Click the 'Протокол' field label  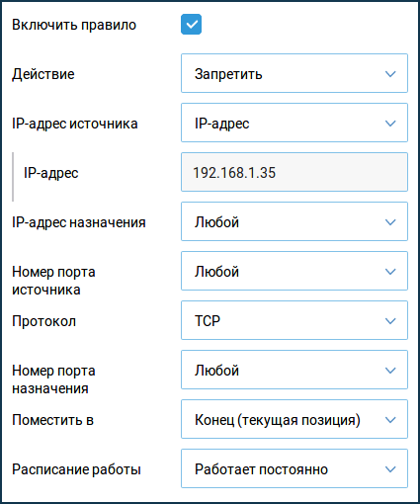click(x=43, y=321)
